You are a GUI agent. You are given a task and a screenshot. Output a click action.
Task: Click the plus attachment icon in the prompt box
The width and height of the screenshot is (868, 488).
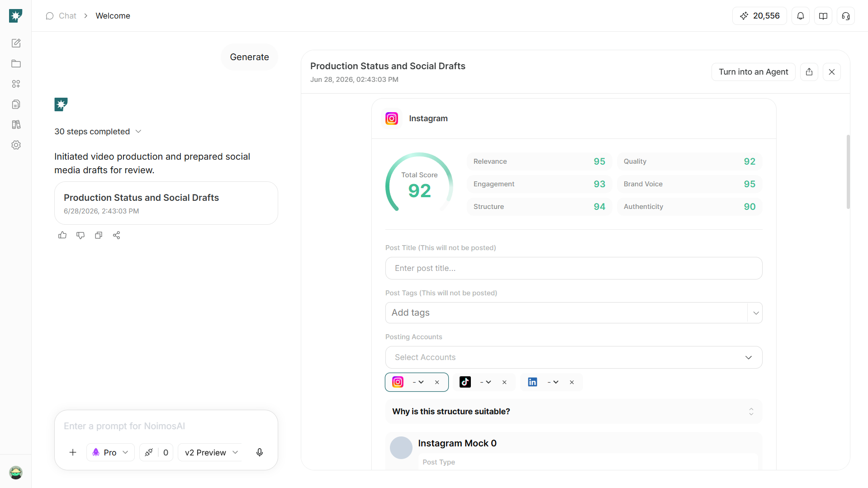[73, 452]
